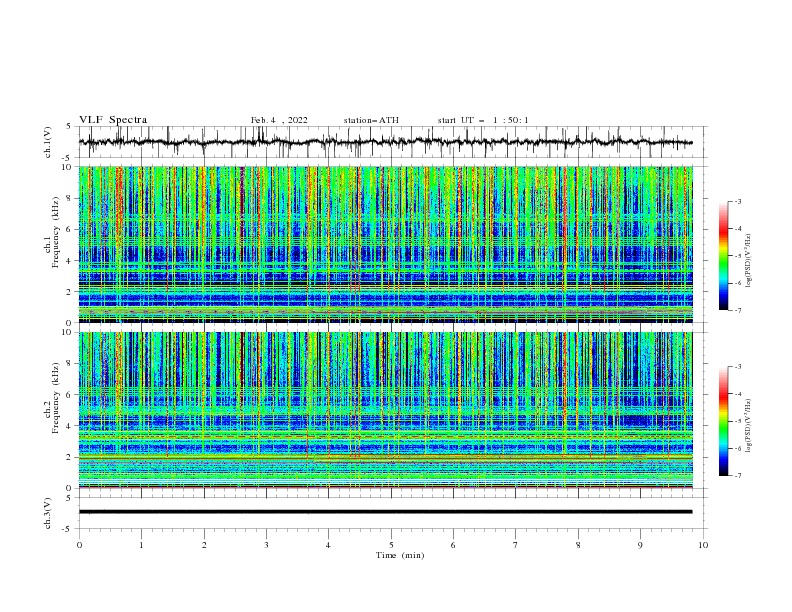
Task: Click time axis tick label "4"
Action: tap(328, 545)
